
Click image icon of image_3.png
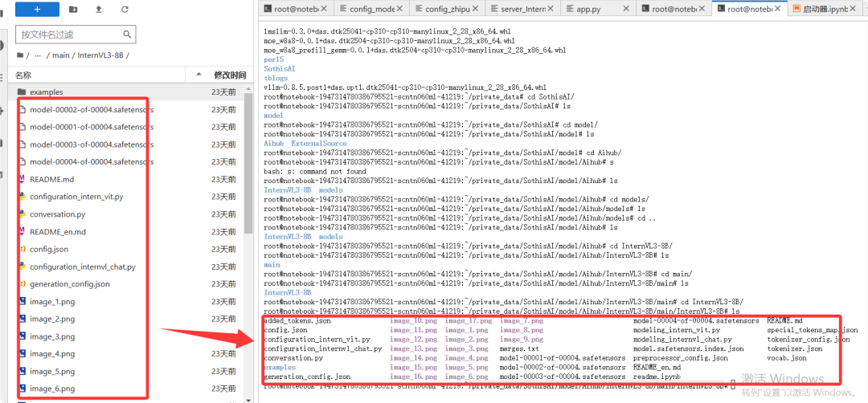[23, 336]
